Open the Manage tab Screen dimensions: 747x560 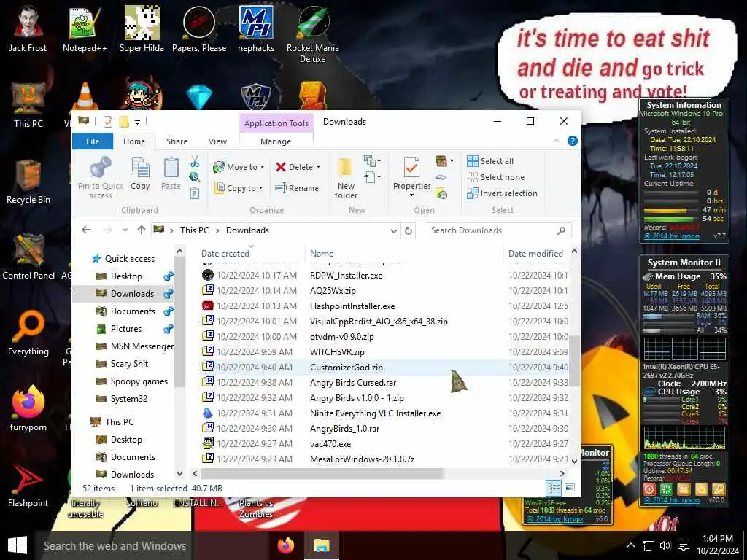275,141
